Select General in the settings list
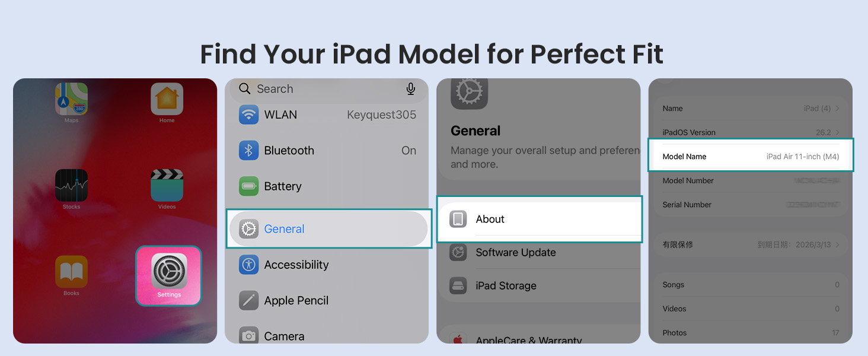Viewport: 868px width, 356px height. pyautogui.click(x=328, y=229)
